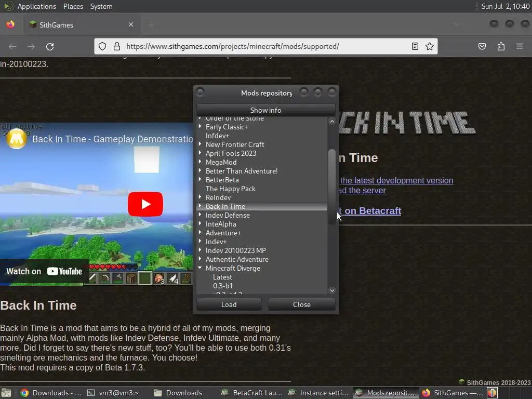The height and width of the screenshot is (399, 532).
Task: Click the Show info button
Action: (265, 110)
